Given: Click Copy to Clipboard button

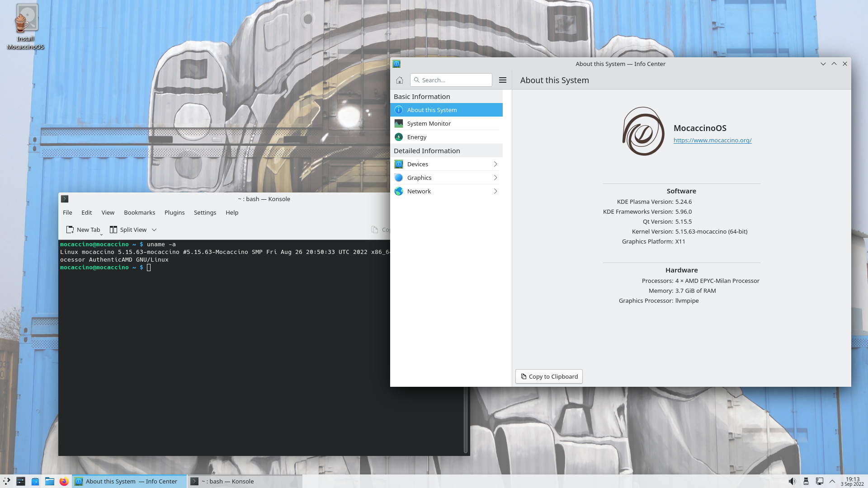Looking at the screenshot, I should coord(549,376).
